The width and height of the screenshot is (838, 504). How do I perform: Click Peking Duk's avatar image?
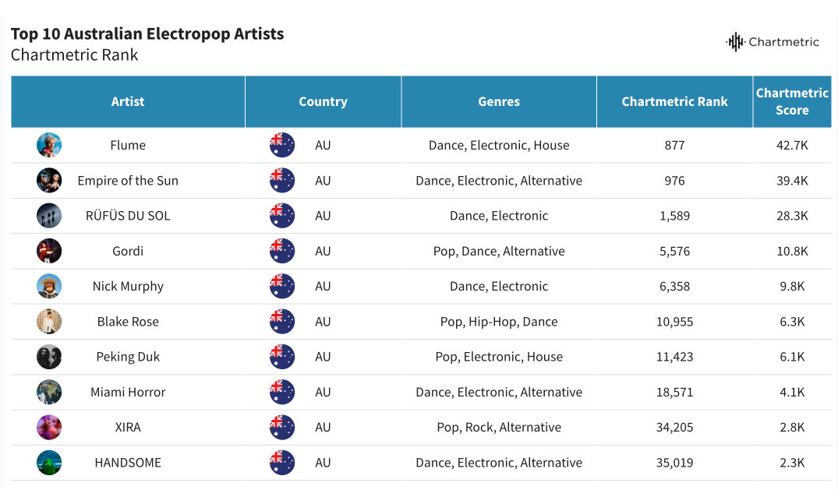[x=49, y=357]
